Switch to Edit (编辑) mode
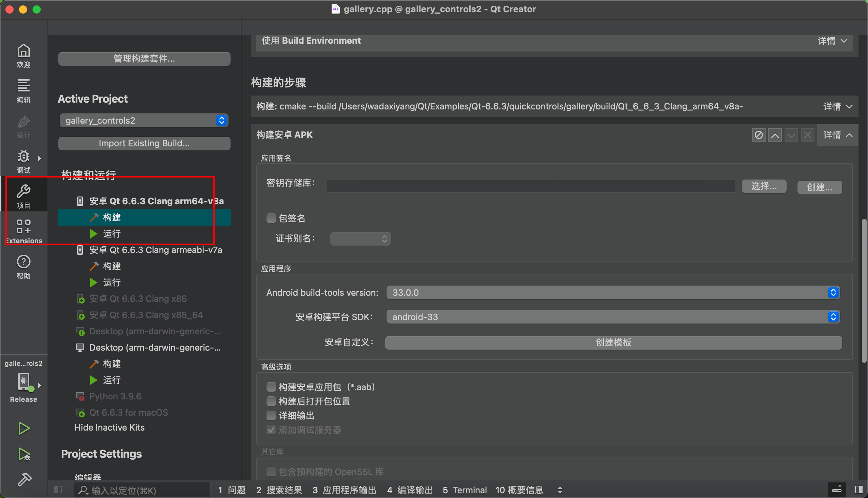Screen dimensions: 868x498 (x=23, y=91)
